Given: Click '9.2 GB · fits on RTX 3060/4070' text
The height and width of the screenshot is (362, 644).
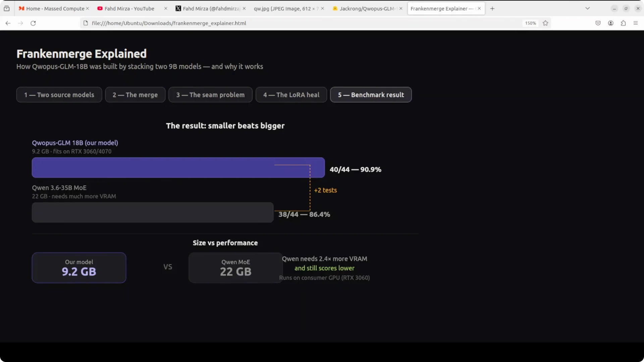Looking at the screenshot, I should pos(72,152).
